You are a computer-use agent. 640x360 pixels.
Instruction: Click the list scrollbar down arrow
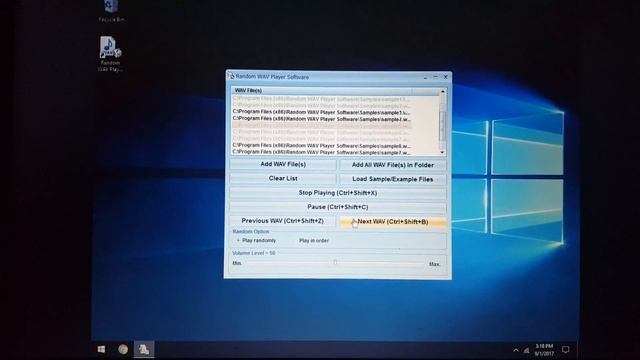click(442, 152)
